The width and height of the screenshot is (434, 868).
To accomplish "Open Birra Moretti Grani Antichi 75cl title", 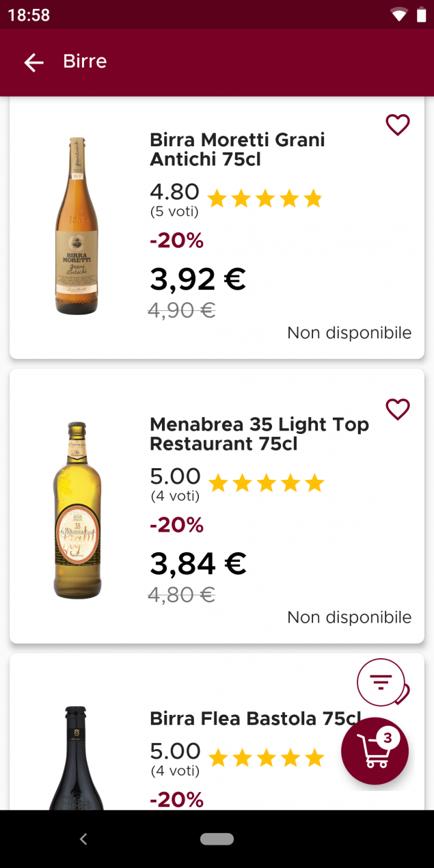I will [x=237, y=150].
